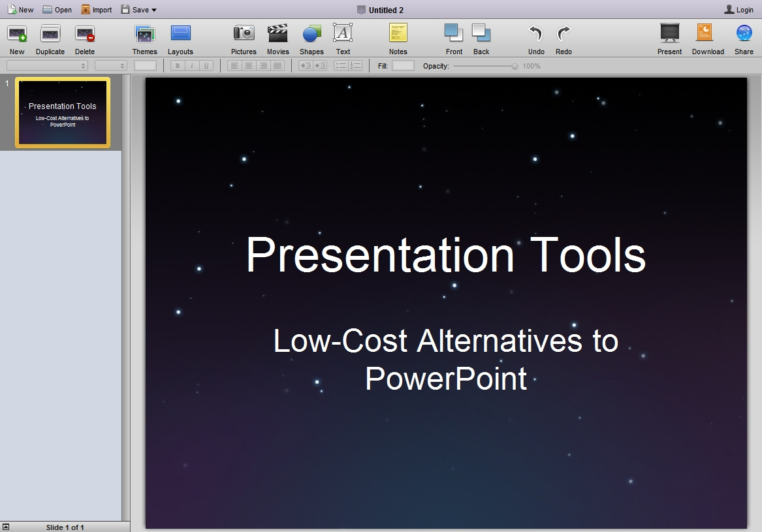Click the Slide 1 of 1 status text
Screen dimensions: 762x532
(x=65, y=527)
